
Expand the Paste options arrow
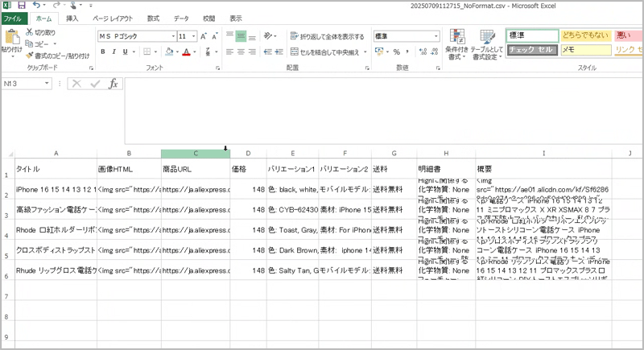pyautogui.click(x=12, y=56)
